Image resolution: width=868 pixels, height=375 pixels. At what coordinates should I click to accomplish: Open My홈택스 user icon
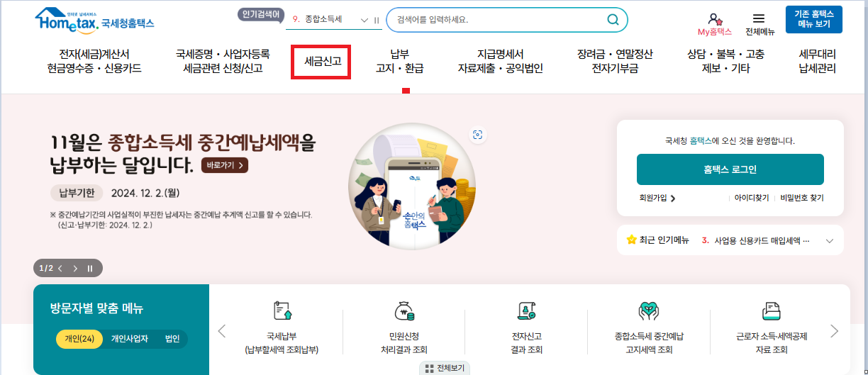[714, 19]
